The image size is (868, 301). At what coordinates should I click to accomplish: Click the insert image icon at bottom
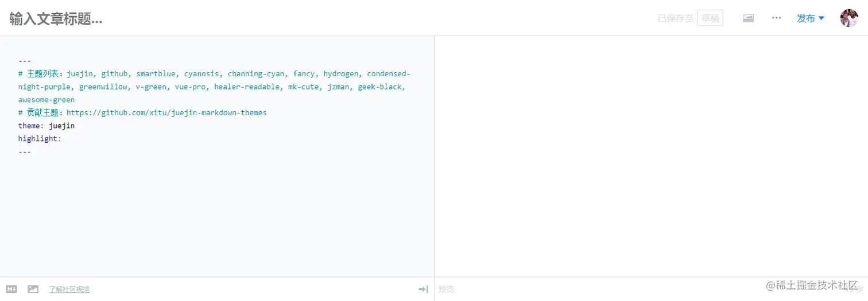coord(33,289)
